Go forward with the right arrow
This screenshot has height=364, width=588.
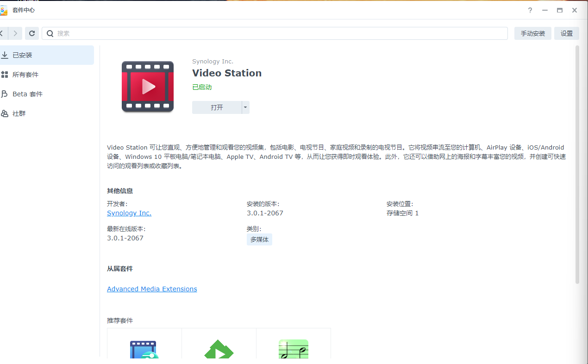coord(15,33)
